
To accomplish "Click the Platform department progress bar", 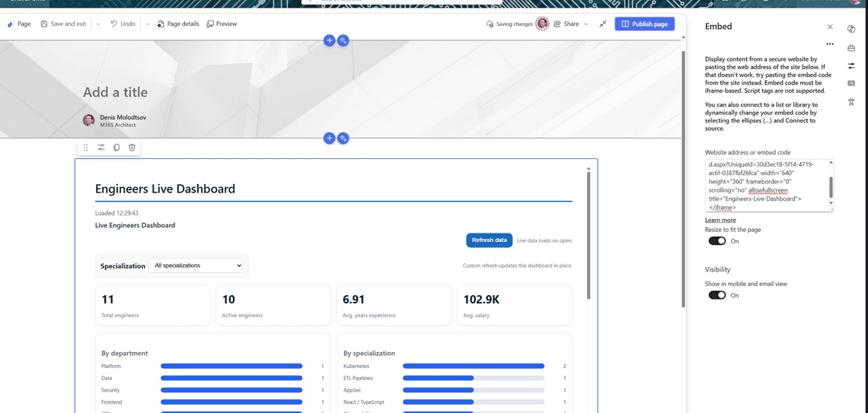I will click(x=231, y=366).
